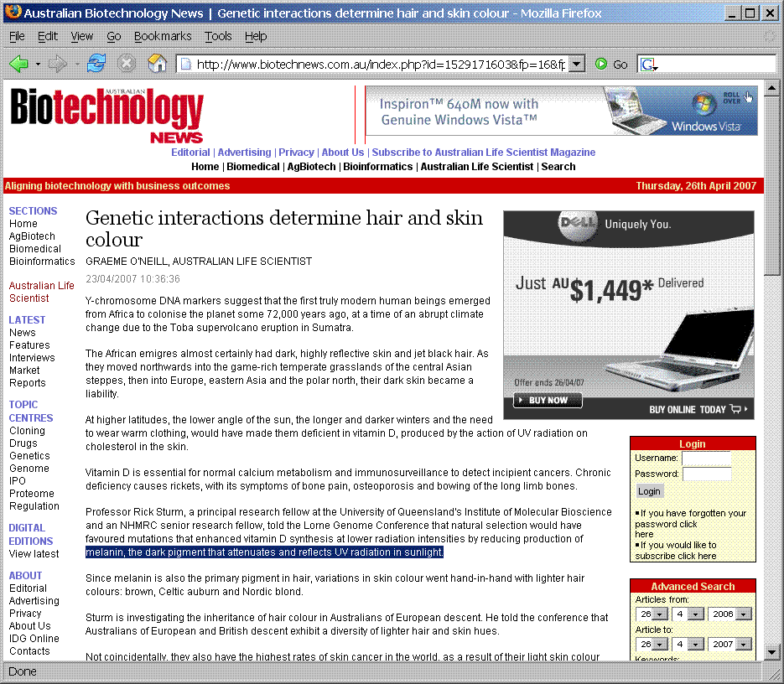Viewport: 784px width, 684px height.
Task: Click Interviews under LATEST
Action: [32, 358]
